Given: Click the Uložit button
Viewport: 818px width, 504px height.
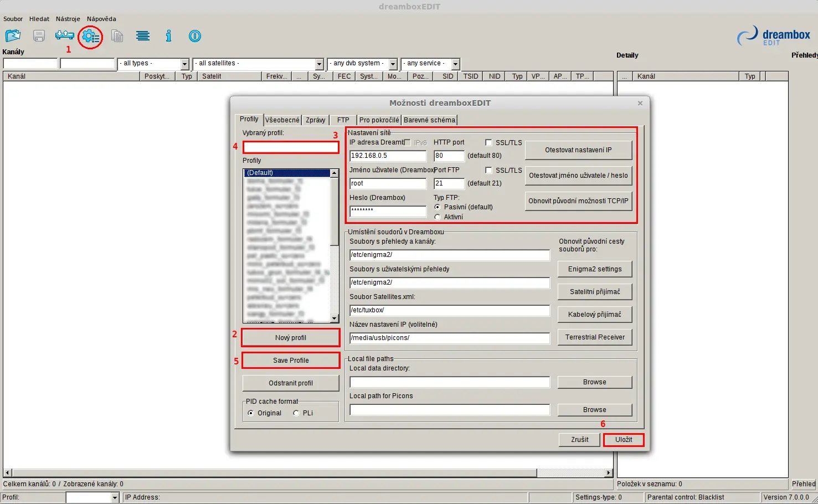Looking at the screenshot, I should (x=624, y=440).
